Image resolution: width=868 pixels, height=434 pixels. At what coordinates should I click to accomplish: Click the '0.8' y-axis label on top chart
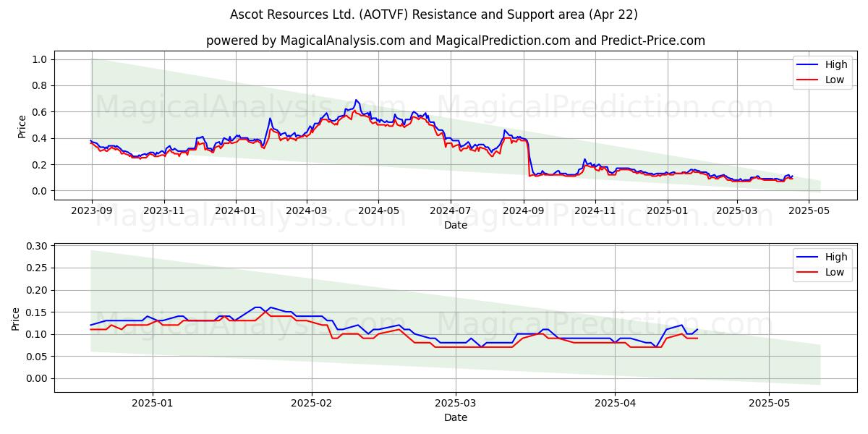click(x=40, y=85)
